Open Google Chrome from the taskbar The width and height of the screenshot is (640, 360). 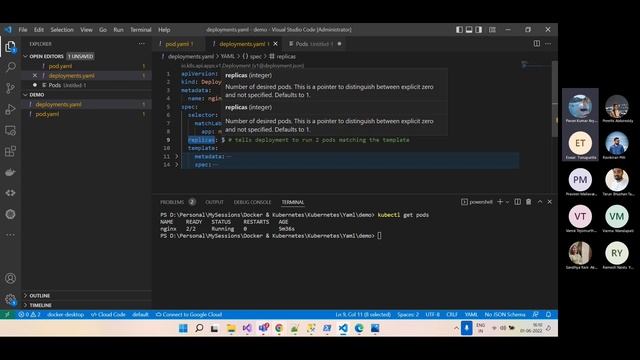[279, 328]
